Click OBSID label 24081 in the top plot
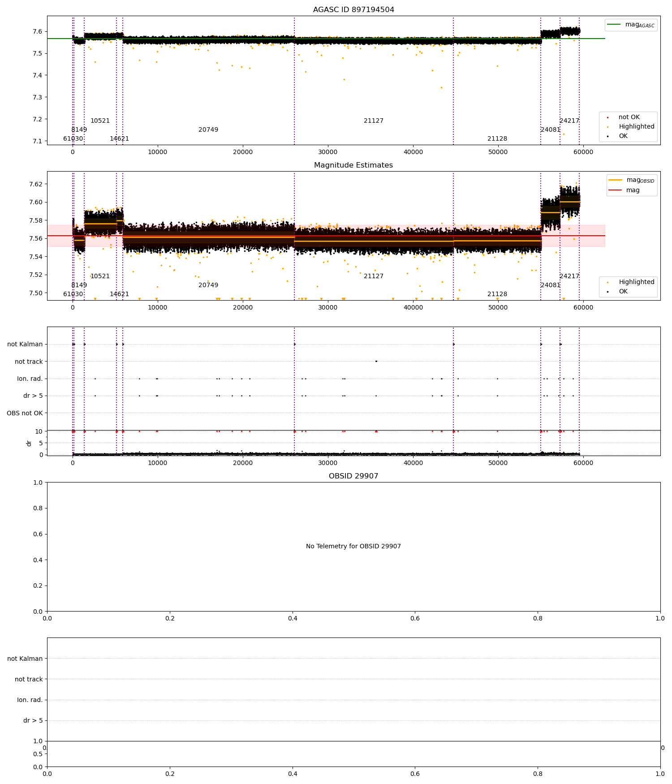672x784 pixels. coord(550,130)
